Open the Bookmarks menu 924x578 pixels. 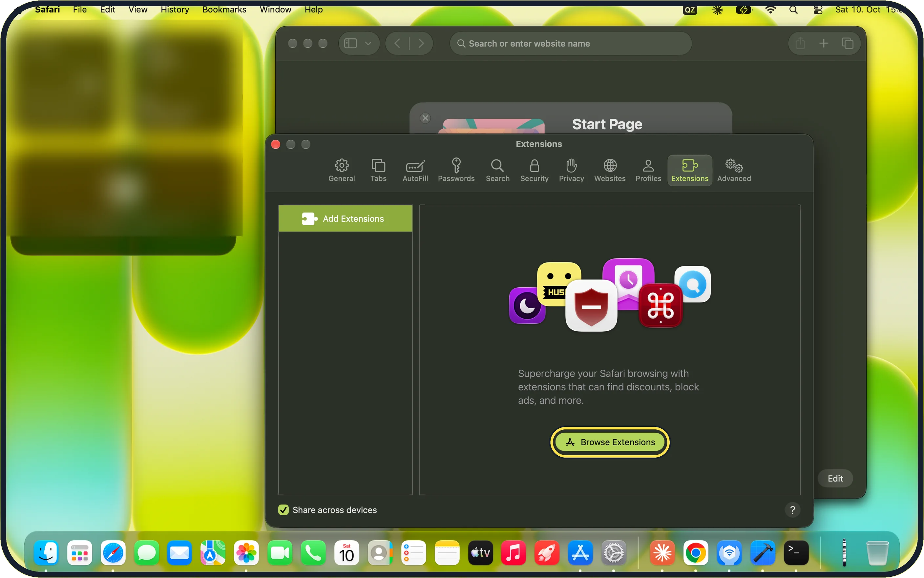coord(224,10)
